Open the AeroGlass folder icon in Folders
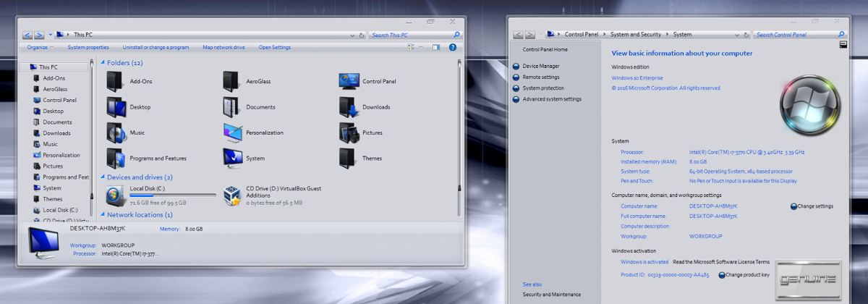 click(x=232, y=81)
